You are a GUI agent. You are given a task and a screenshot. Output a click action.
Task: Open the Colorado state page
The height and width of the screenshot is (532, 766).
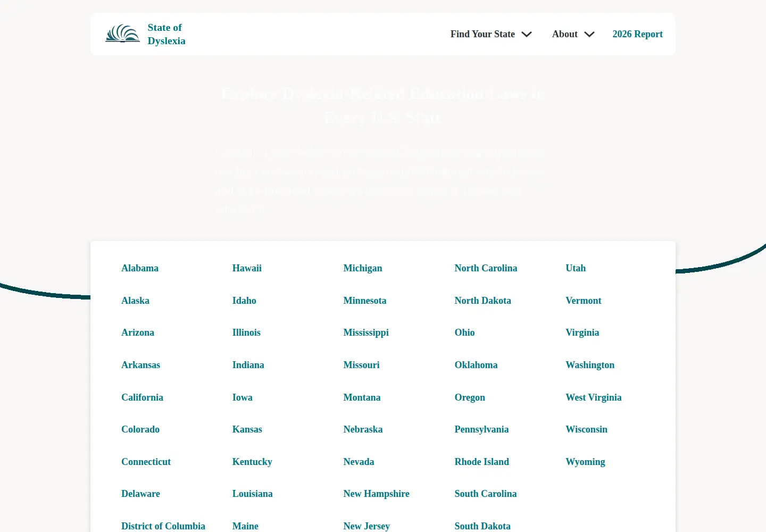140,429
